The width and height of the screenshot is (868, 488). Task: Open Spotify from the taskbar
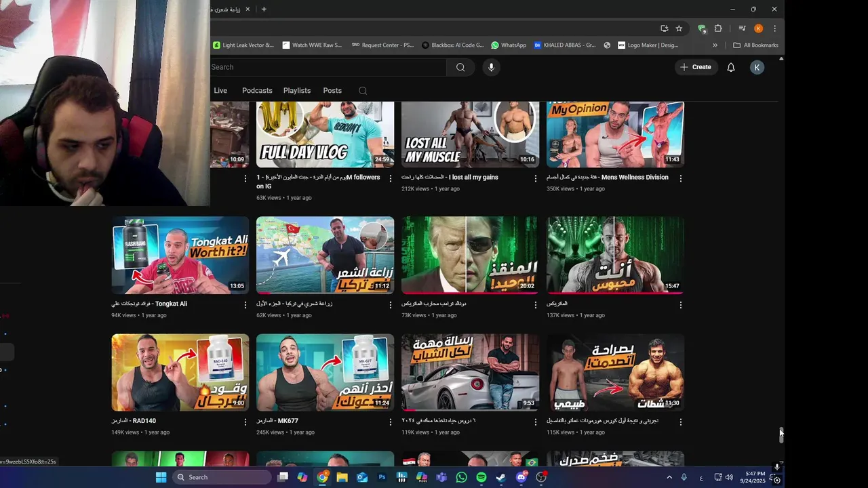tap(481, 477)
